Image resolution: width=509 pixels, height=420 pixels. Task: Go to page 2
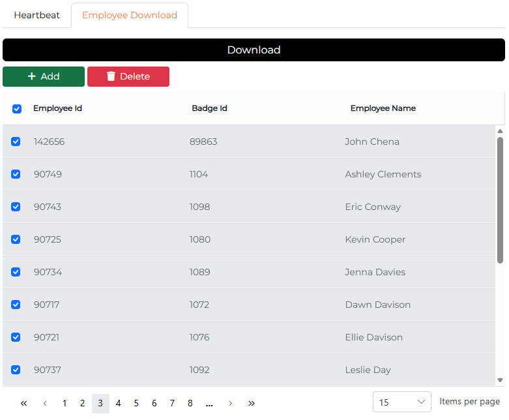[x=83, y=404]
